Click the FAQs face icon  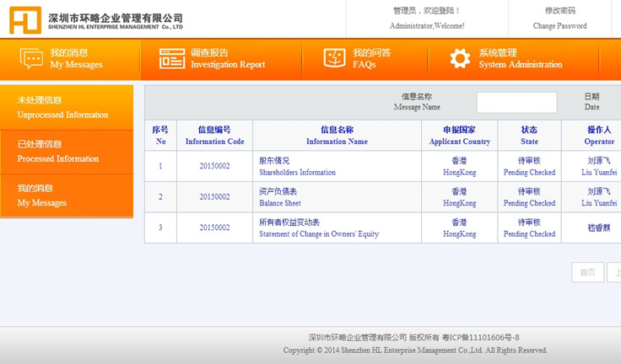pyautogui.click(x=334, y=58)
